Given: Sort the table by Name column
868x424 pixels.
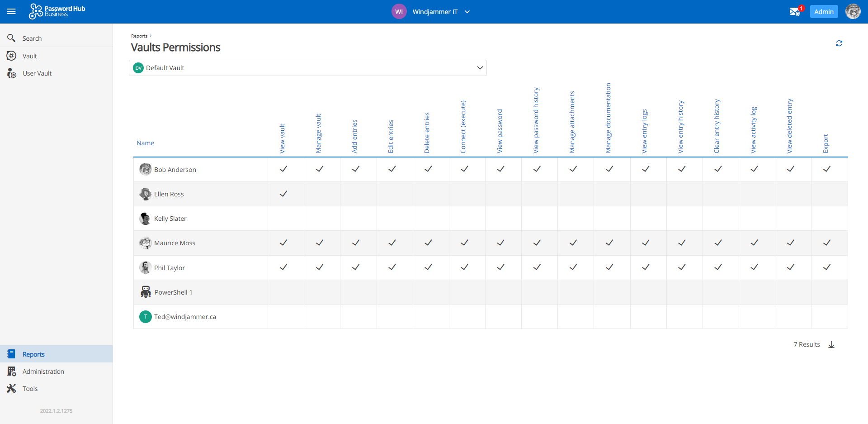Looking at the screenshot, I should click(146, 143).
